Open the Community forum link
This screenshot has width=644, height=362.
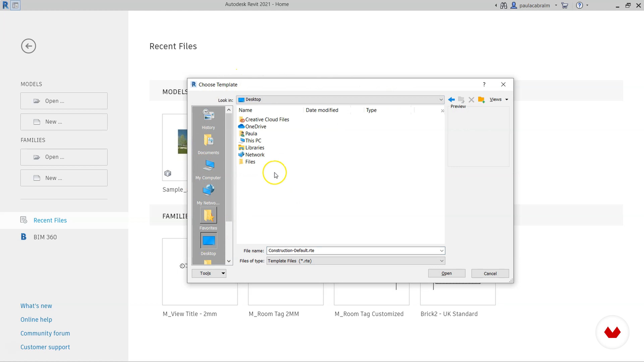(x=45, y=333)
